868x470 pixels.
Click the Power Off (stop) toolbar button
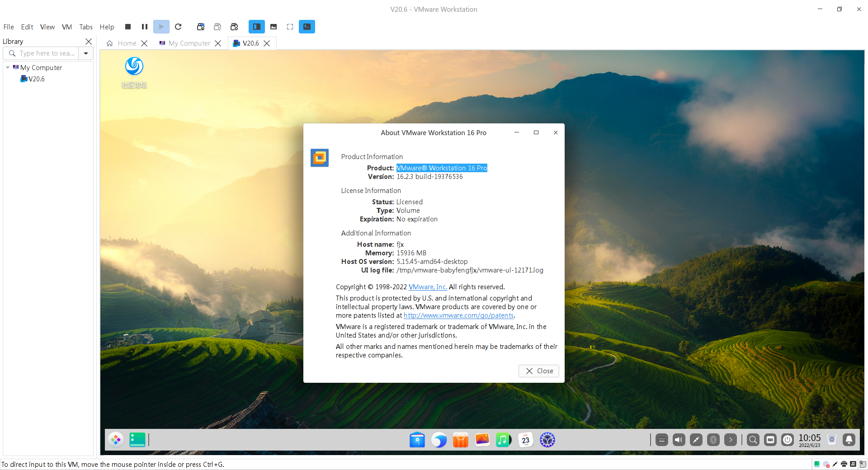pyautogui.click(x=128, y=27)
